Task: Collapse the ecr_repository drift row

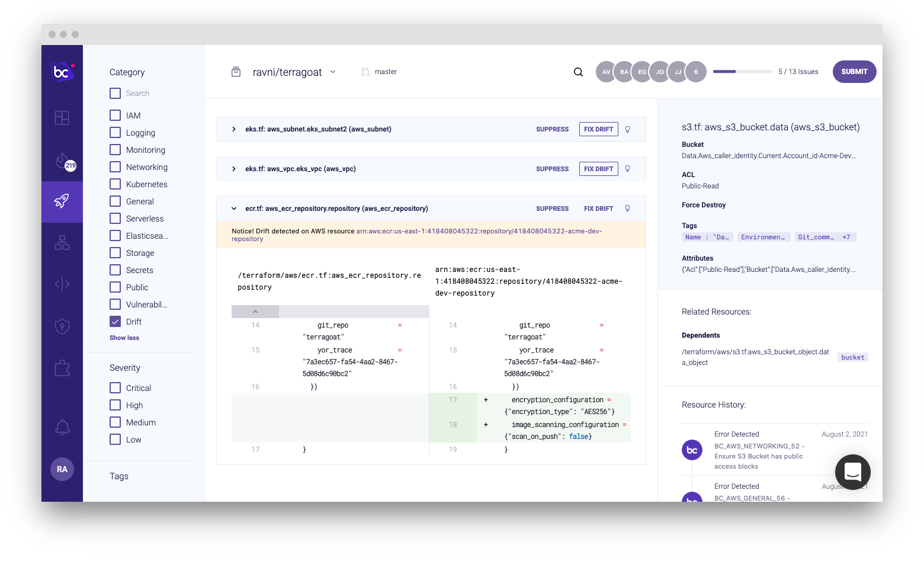Action: tap(234, 209)
